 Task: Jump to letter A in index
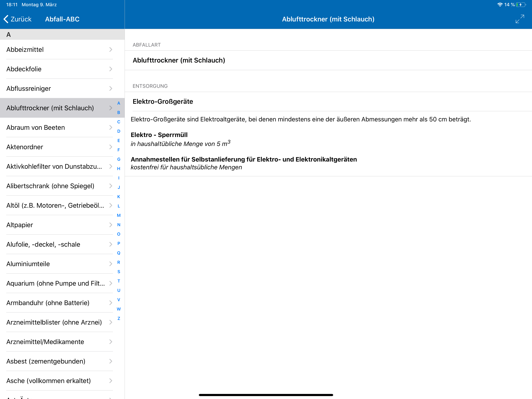[119, 103]
